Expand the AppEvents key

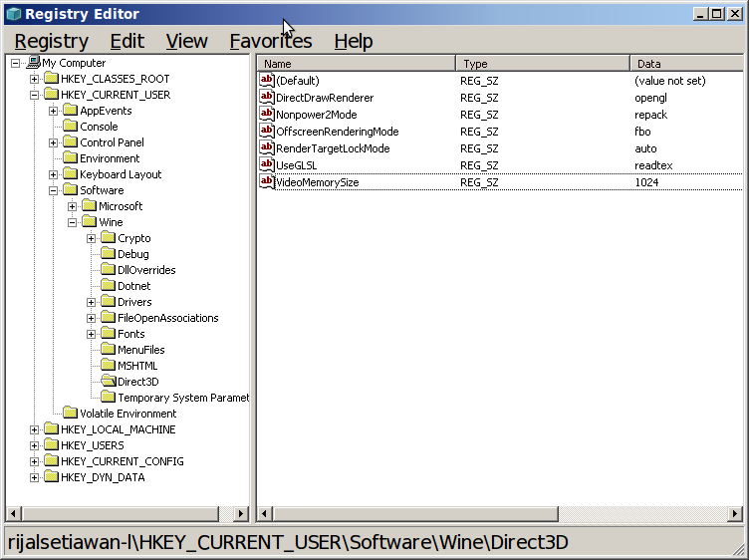coord(54,111)
